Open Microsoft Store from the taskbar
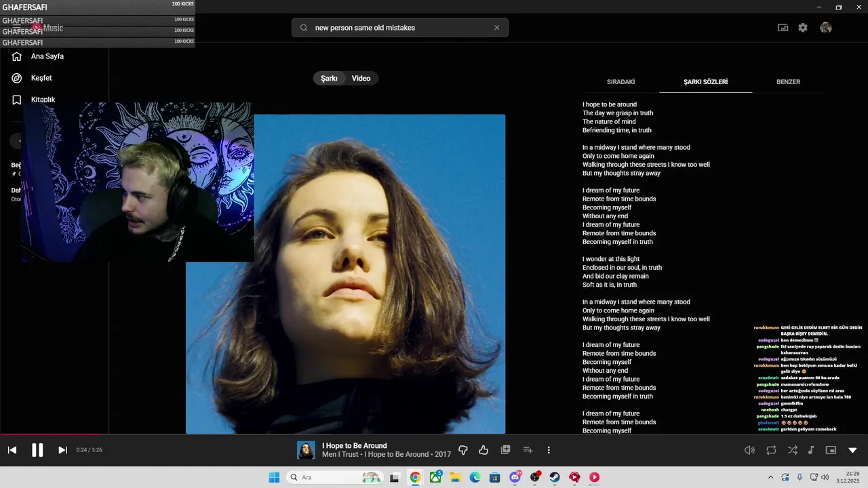Viewport: 868px width, 488px height. click(x=495, y=477)
